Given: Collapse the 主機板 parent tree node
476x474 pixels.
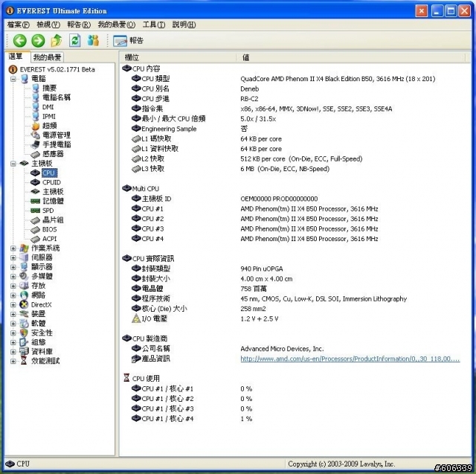Looking at the screenshot, I should coord(13,164).
